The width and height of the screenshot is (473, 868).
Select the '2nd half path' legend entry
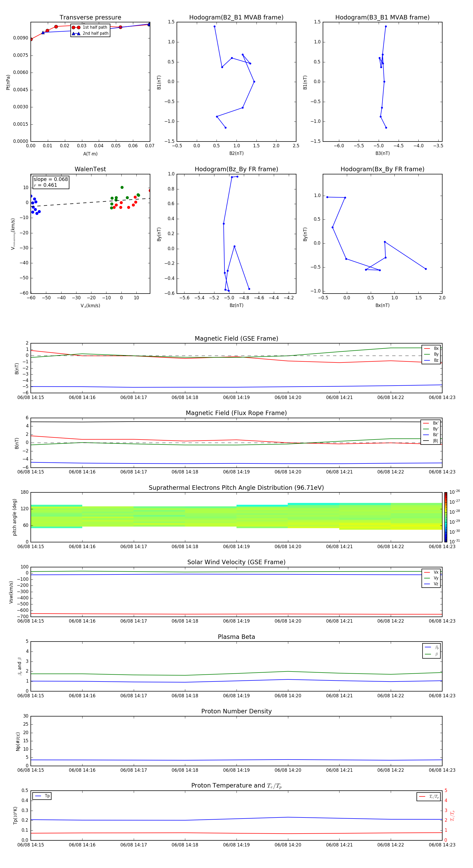pos(90,33)
